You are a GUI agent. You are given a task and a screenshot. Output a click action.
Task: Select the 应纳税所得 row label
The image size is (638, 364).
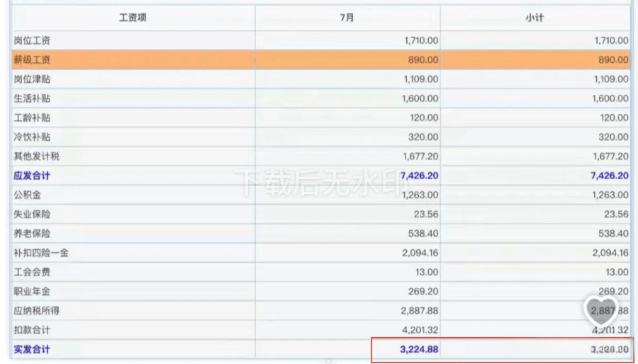(37, 311)
